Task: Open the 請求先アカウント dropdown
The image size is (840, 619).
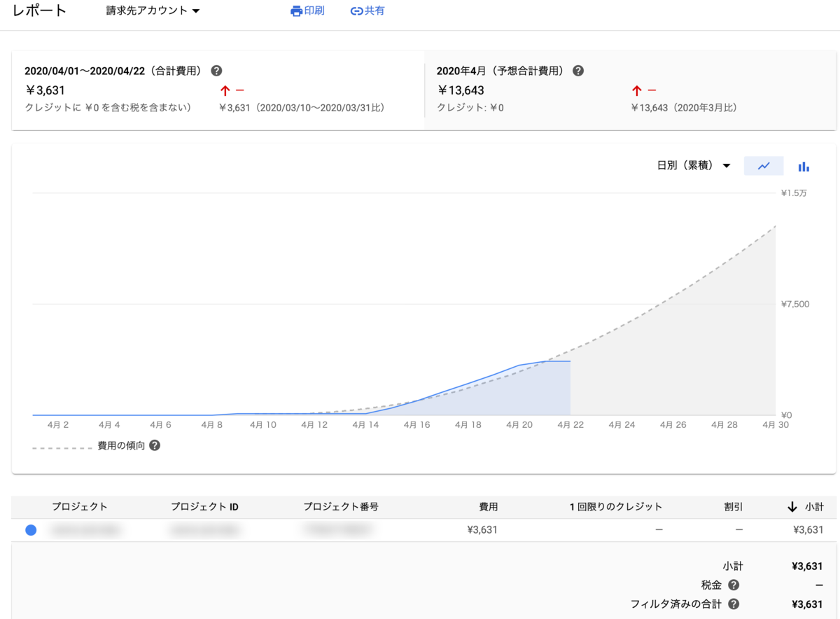Action: tap(153, 11)
